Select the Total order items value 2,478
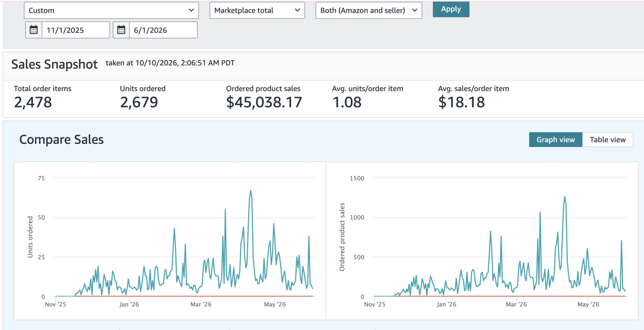 (33, 102)
